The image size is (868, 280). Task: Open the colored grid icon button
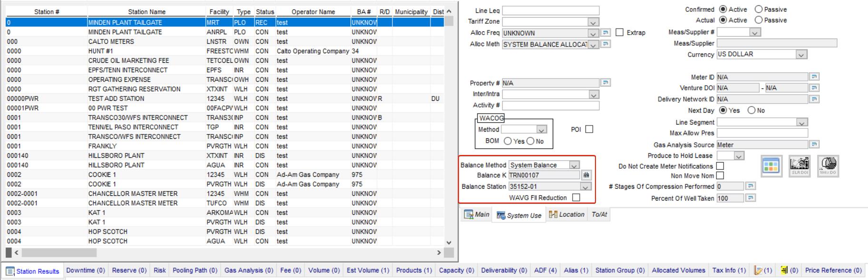(770, 166)
